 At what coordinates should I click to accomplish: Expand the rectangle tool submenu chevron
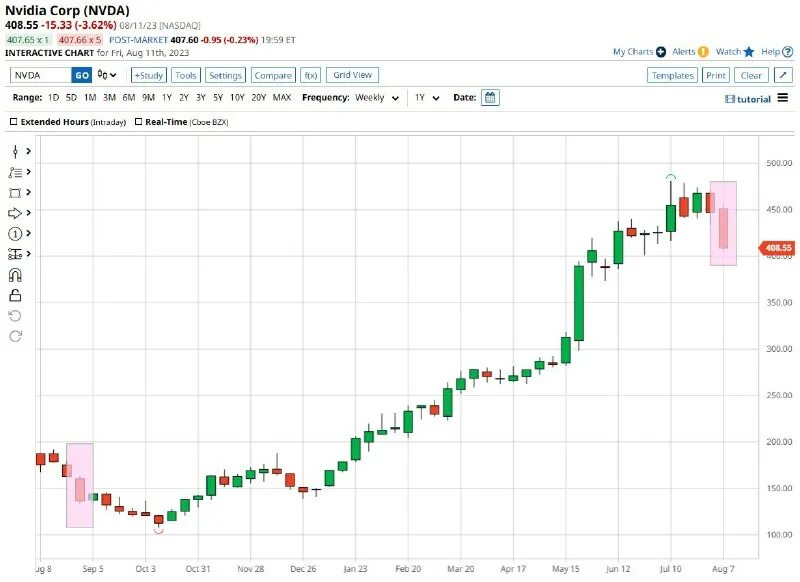pyautogui.click(x=29, y=192)
